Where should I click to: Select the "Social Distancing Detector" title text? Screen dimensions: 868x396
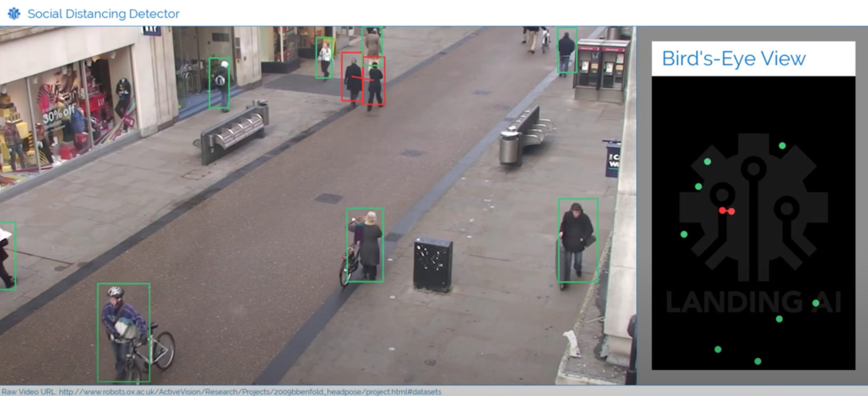[x=104, y=14]
